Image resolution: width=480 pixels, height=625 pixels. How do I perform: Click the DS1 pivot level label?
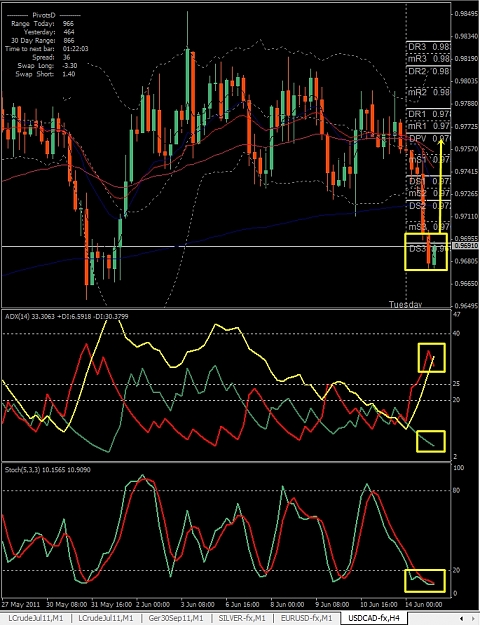pos(417,181)
